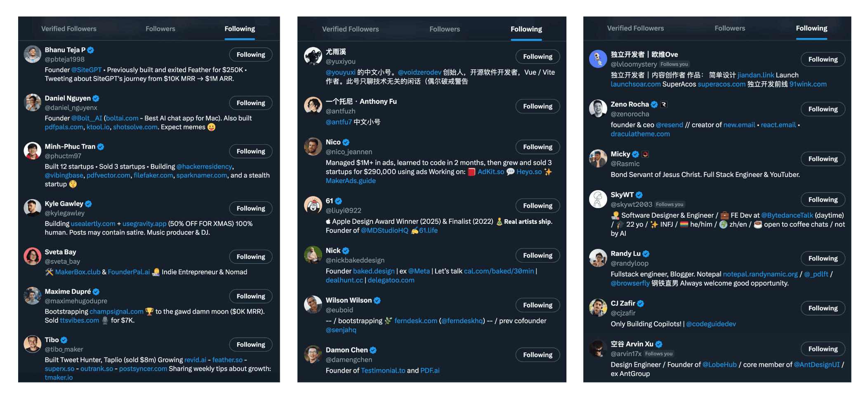Open 尤雨溪 profile avatar
This screenshot has width=868, height=399.
coord(313,56)
